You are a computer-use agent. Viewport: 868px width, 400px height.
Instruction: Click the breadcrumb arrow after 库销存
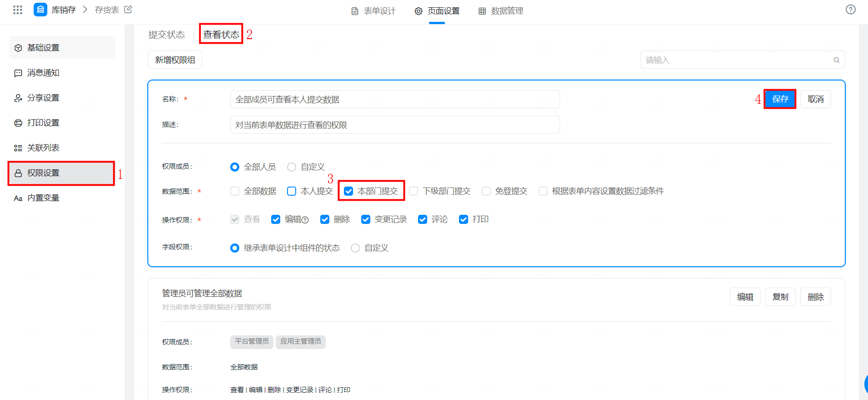pos(85,10)
